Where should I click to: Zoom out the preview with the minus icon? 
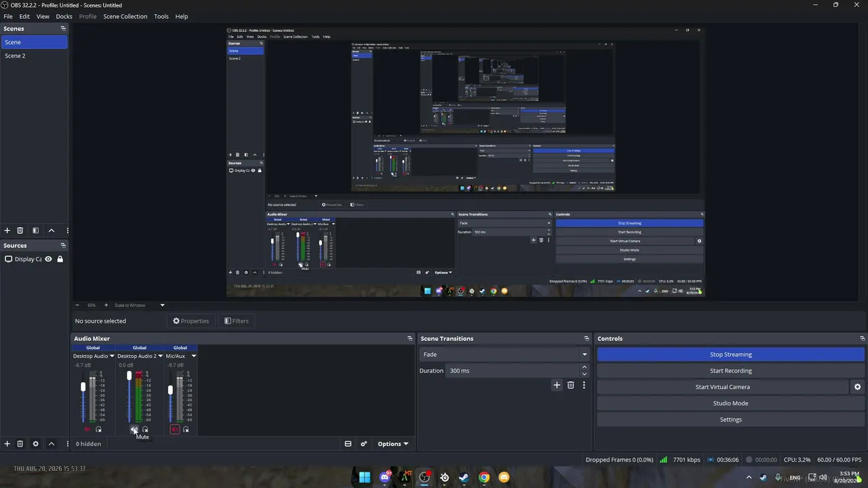77,305
